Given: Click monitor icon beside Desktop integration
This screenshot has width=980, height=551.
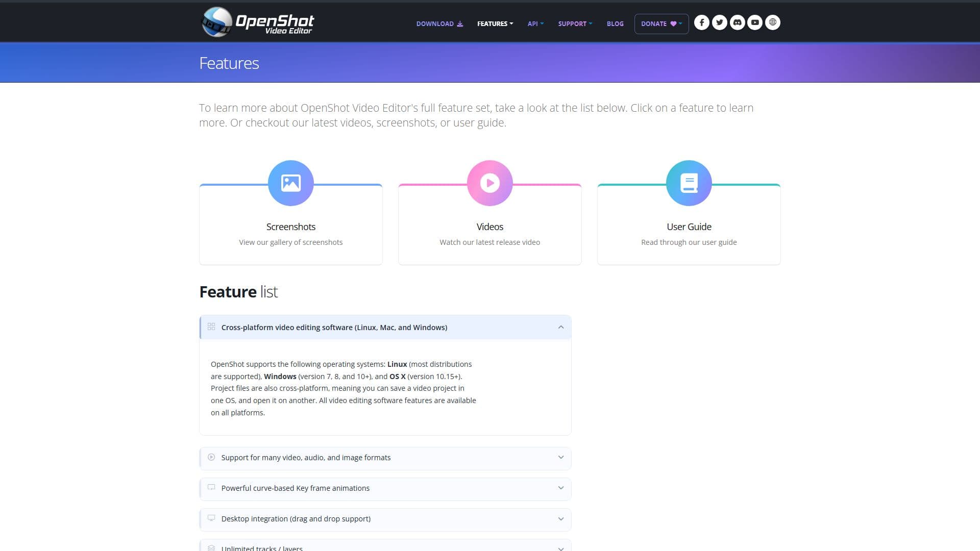Looking at the screenshot, I should point(211,518).
